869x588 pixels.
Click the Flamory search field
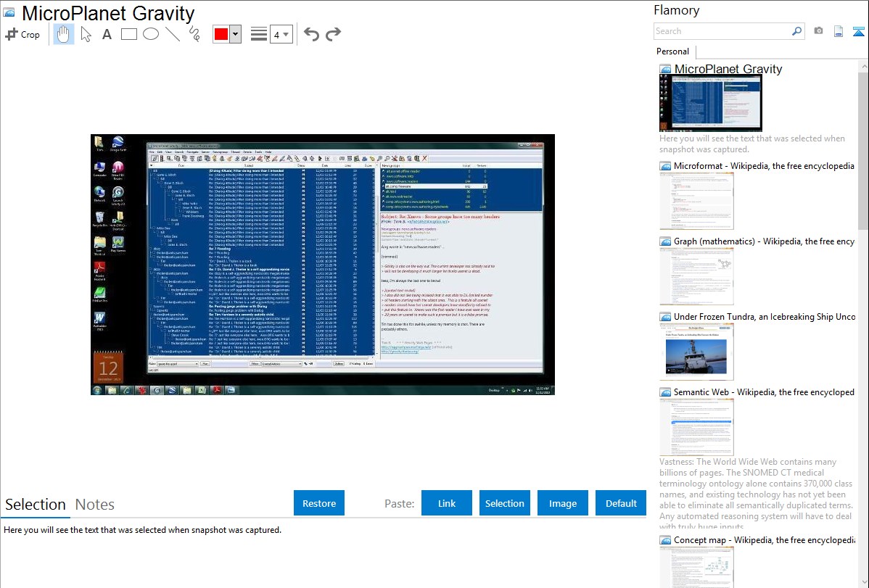722,31
